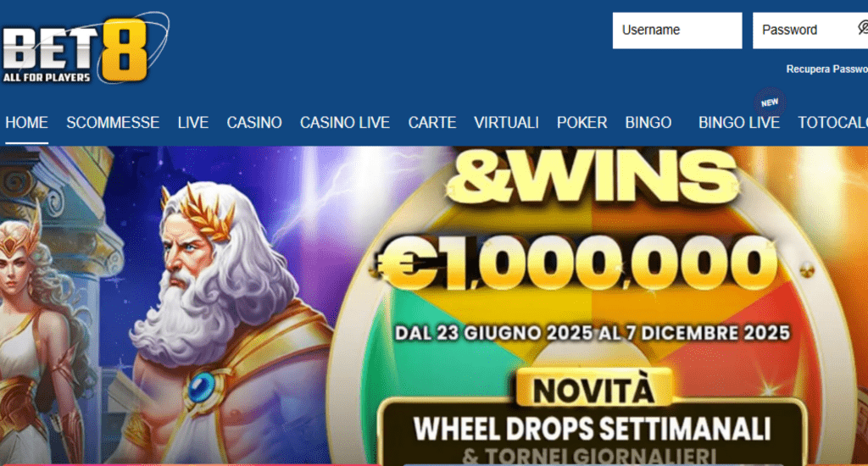Open the VIRTUALI games section
The height and width of the screenshot is (466, 868).
click(x=507, y=122)
